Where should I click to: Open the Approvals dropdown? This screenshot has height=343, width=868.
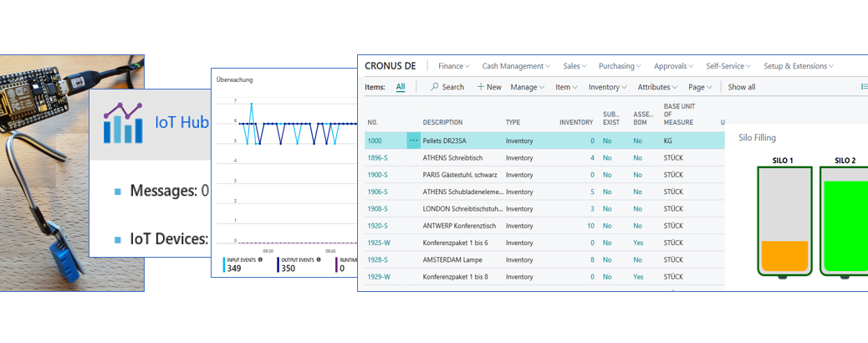point(674,66)
